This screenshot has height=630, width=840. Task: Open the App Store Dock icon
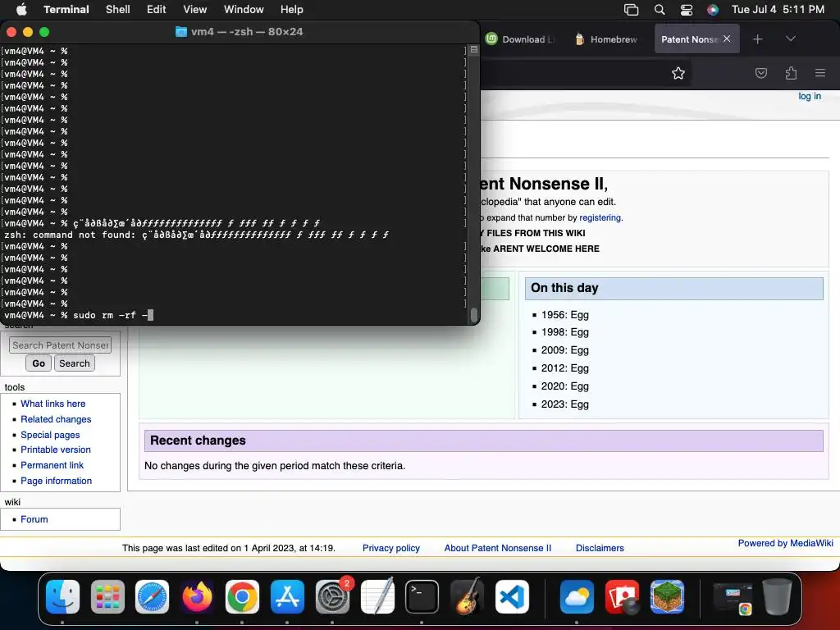(x=287, y=596)
